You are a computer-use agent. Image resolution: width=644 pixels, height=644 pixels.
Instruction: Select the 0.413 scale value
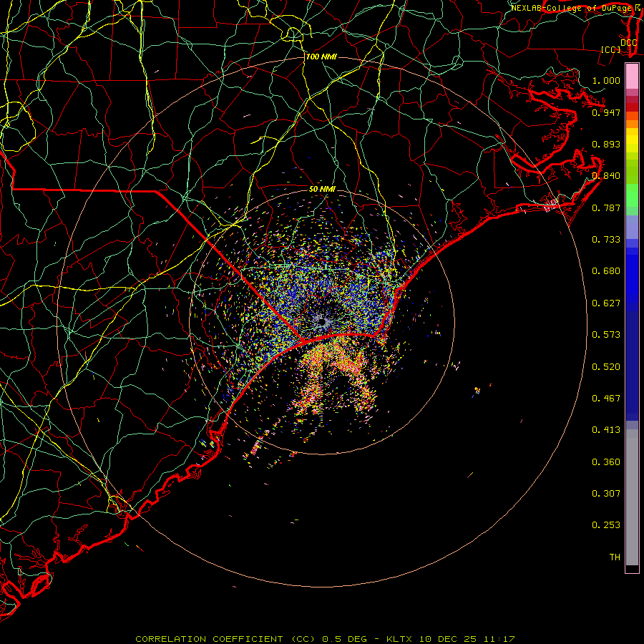(606, 430)
